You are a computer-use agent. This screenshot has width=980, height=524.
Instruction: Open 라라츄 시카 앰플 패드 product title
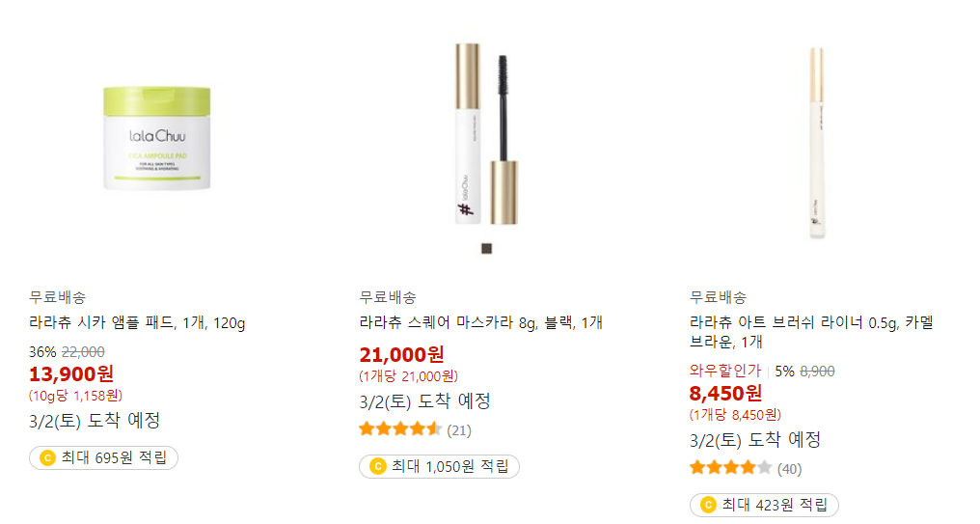pos(137,322)
